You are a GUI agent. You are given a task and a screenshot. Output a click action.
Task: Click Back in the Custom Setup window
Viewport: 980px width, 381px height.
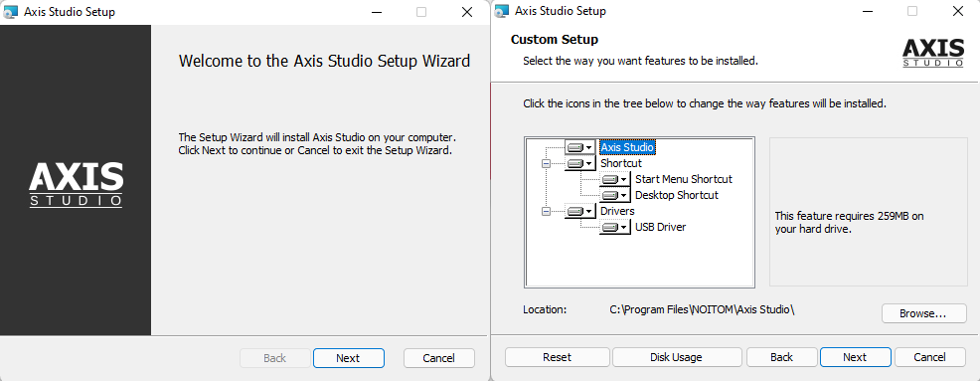tap(782, 357)
